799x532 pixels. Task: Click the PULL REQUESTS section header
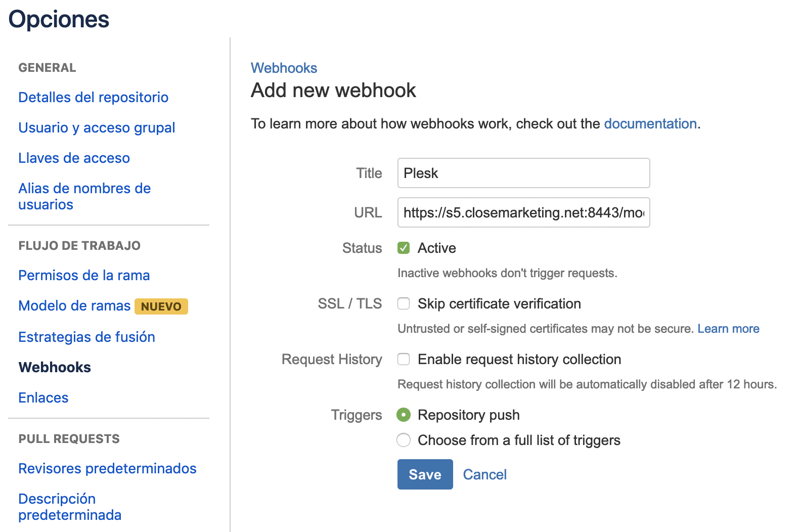point(69,439)
